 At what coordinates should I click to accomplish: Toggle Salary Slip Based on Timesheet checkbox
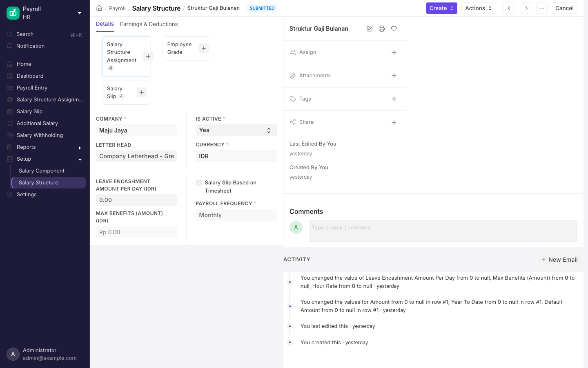click(x=199, y=183)
